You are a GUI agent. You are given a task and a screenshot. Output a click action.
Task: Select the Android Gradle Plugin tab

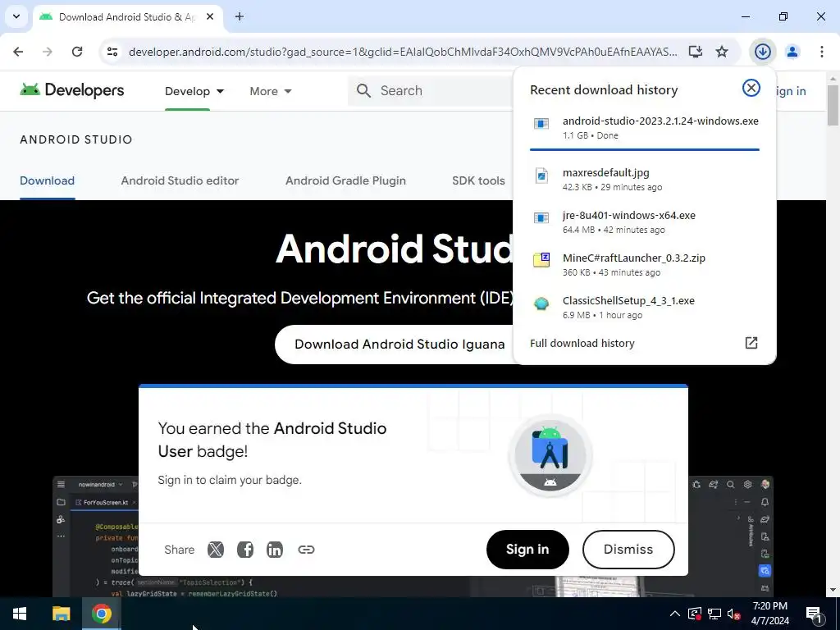click(x=345, y=180)
